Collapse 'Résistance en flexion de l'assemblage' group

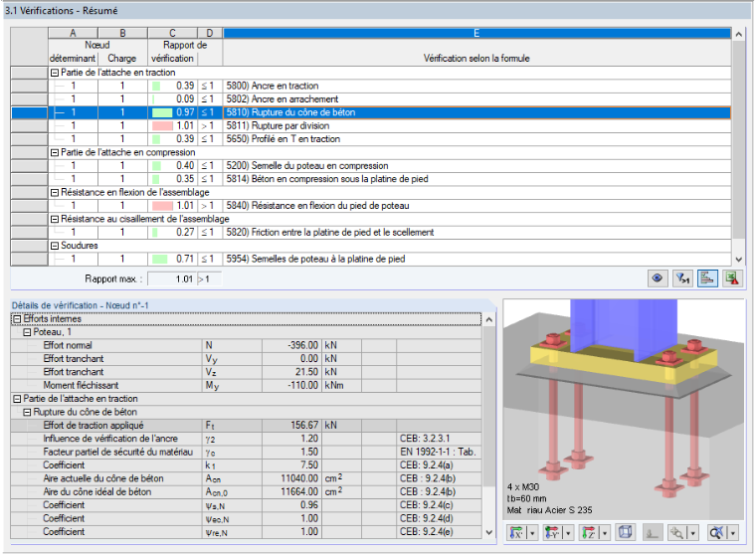click(x=55, y=192)
